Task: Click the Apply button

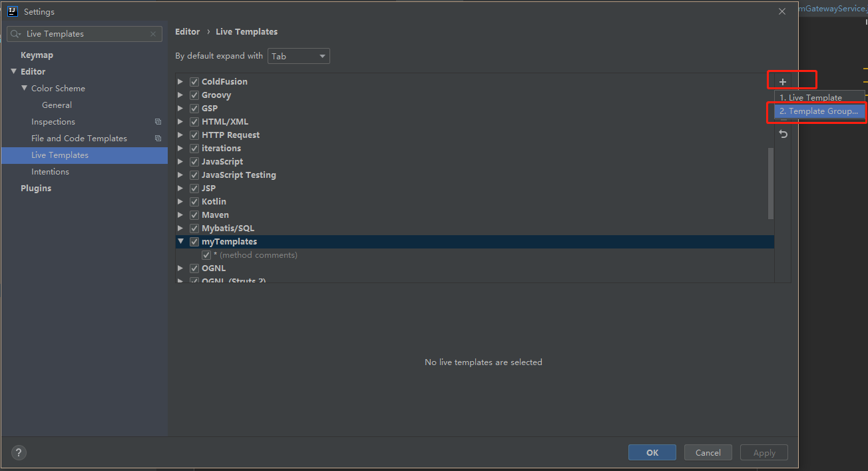Action: [x=764, y=452]
